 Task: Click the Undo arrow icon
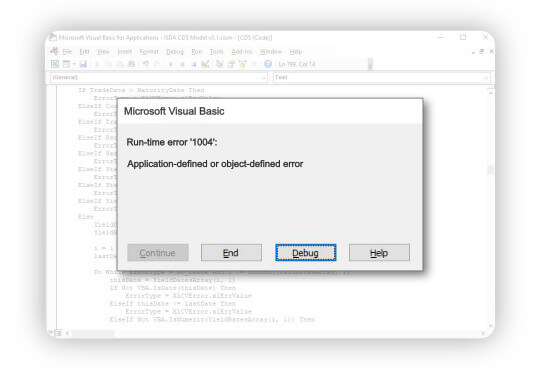click(x=145, y=64)
